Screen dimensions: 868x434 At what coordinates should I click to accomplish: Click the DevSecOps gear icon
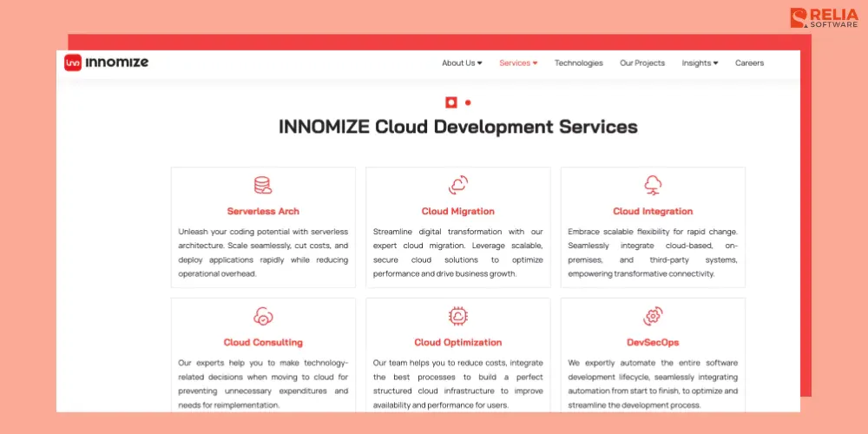coord(653,316)
